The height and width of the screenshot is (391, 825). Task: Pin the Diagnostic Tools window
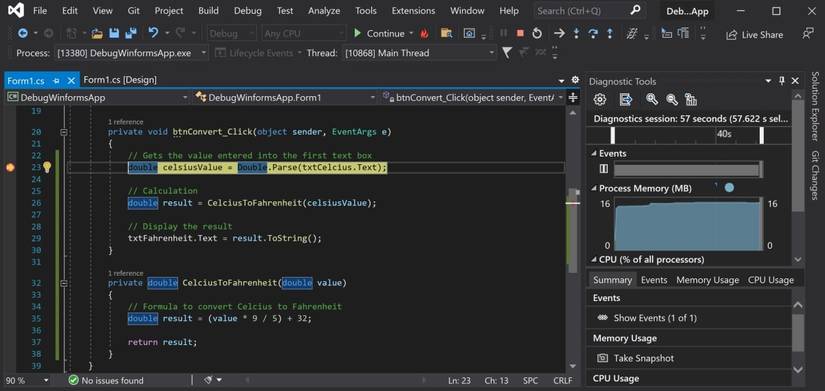pyautogui.click(x=782, y=81)
